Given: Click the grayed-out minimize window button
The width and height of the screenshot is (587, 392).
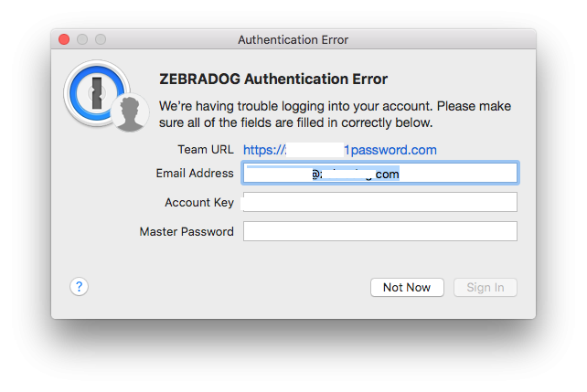Looking at the screenshot, I should (82, 39).
